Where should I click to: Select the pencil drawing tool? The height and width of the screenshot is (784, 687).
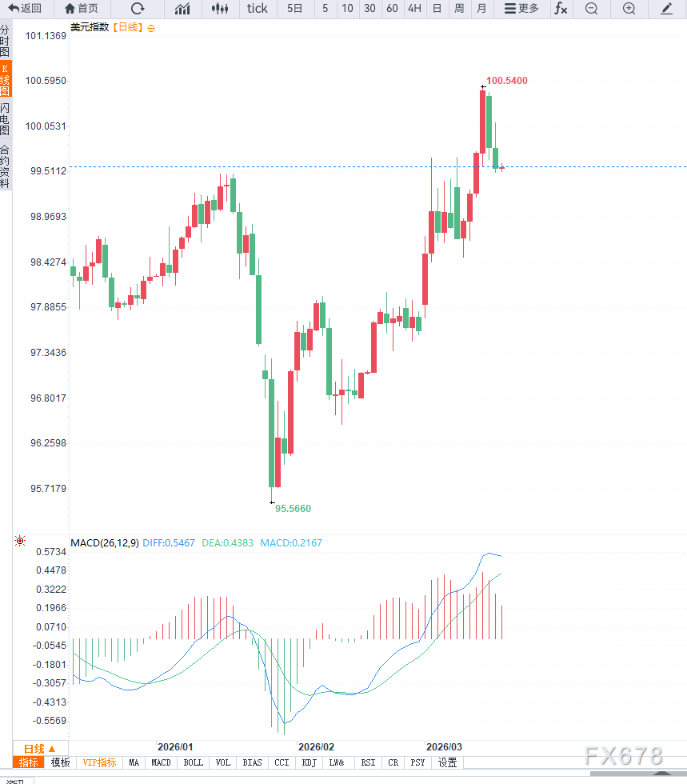click(x=666, y=9)
